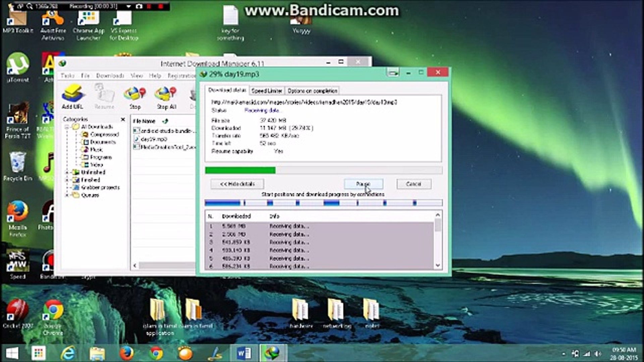Open the Downloads menu
The image size is (644, 362).
point(110,76)
